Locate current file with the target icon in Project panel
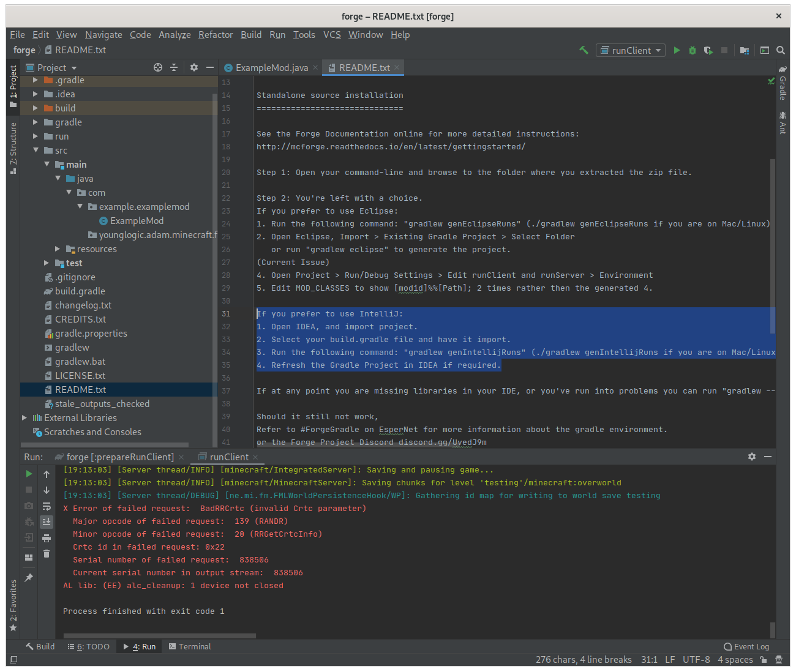Screen dimensions: 796x672 pos(158,67)
